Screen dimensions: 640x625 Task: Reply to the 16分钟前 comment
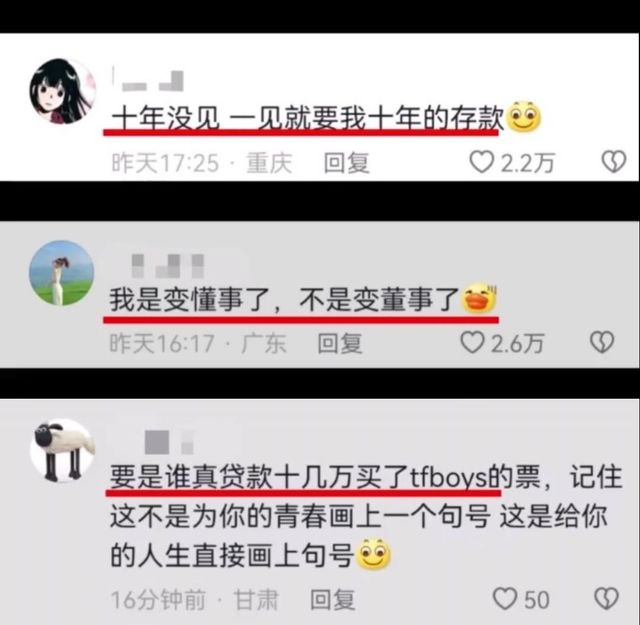[333, 599]
